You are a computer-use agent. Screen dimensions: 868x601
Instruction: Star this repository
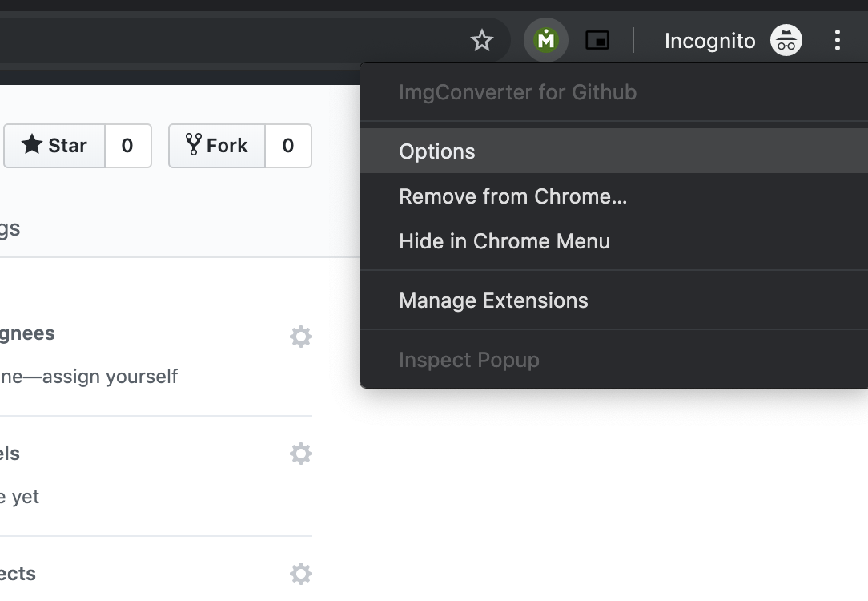[54, 146]
